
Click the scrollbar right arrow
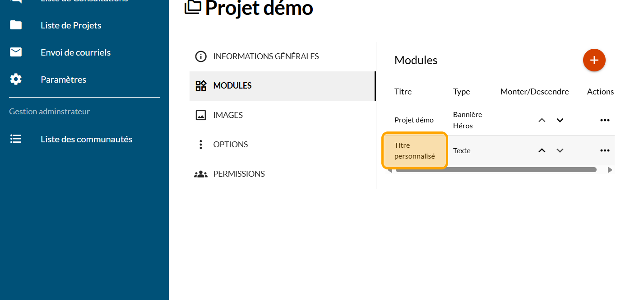(x=610, y=170)
